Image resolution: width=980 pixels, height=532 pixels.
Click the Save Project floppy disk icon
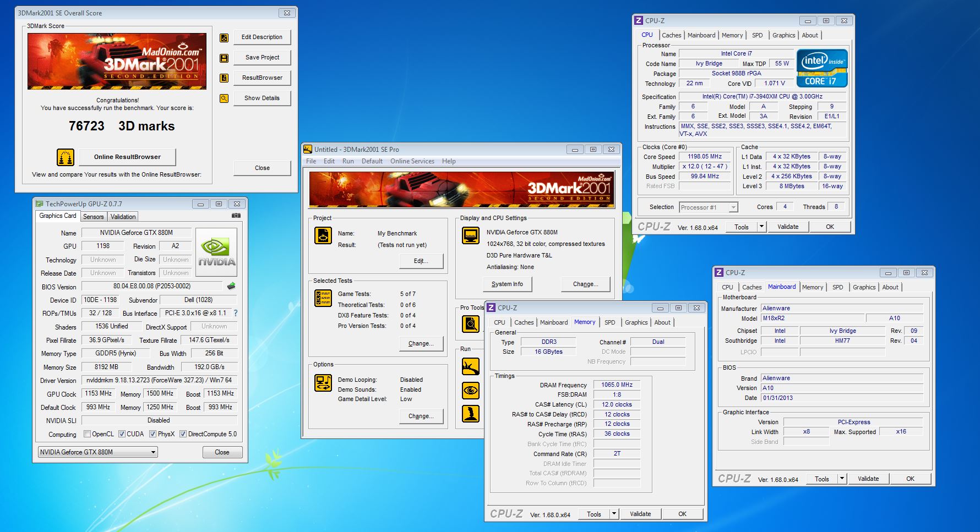[x=224, y=58]
